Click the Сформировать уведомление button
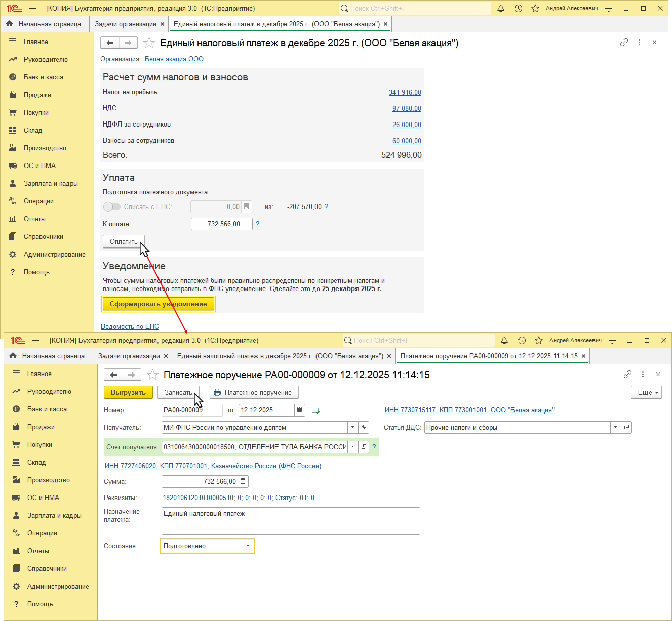 [159, 304]
